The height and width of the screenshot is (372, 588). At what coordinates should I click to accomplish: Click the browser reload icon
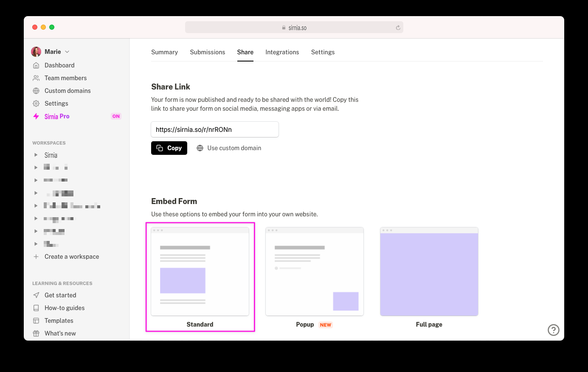[x=398, y=28]
